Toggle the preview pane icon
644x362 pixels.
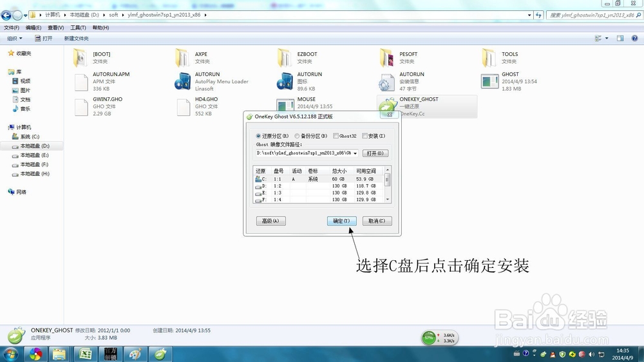(620, 38)
